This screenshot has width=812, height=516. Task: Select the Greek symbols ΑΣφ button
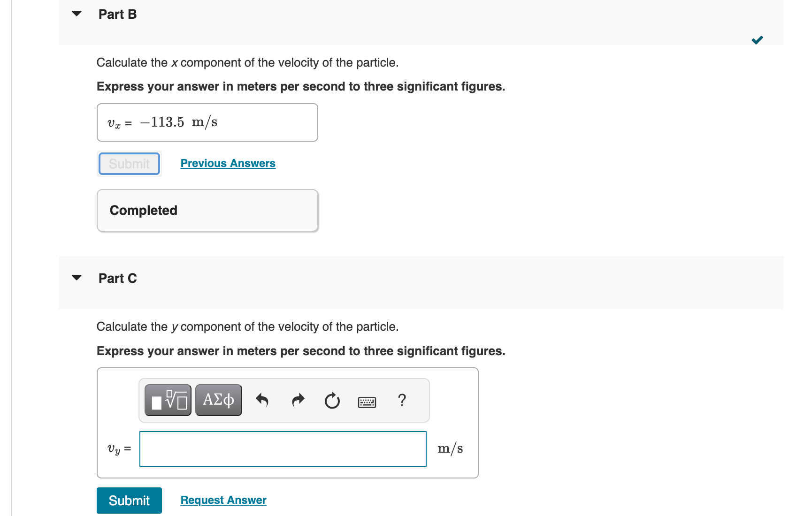[218, 400]
